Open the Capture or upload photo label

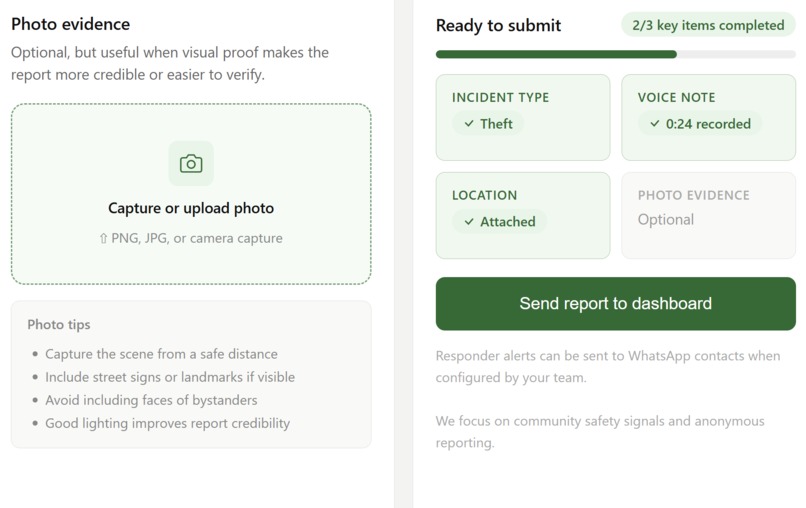tap(191, 208)
